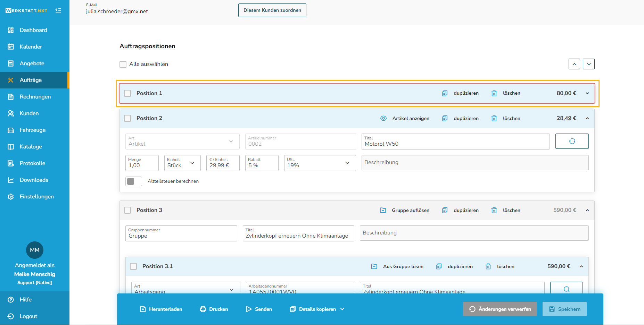Go to Angebote section
This screenshot has height=325, width=644.
pos(32,63)
